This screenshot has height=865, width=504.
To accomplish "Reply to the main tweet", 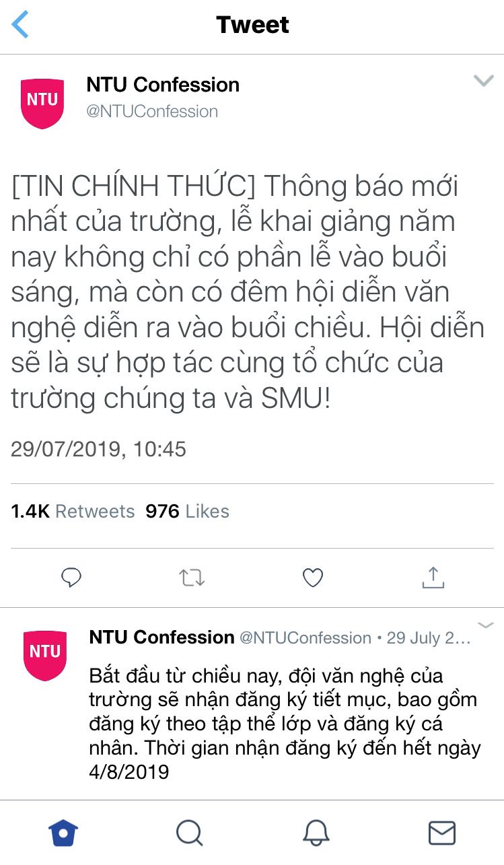I will (x=71, y=578).
